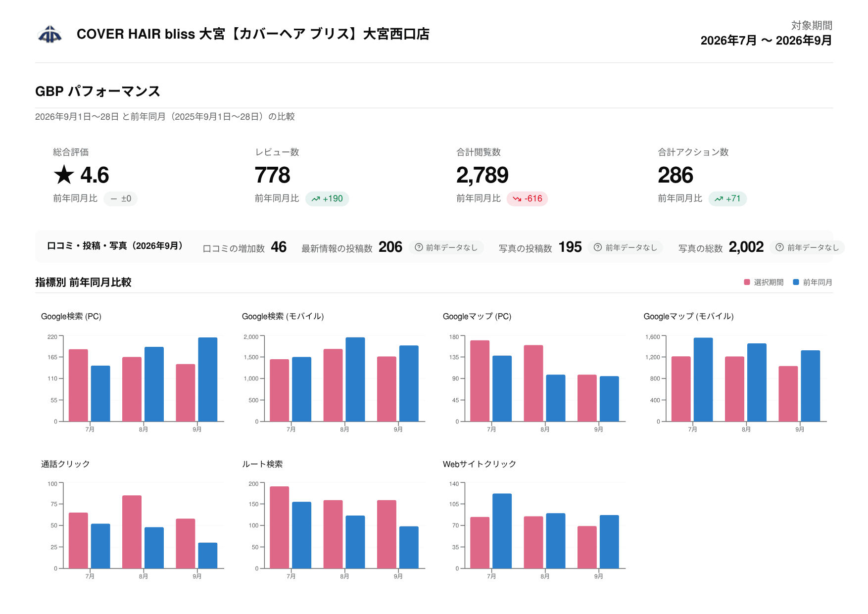
Task: Click the blue 前年同月 legend swatch
Action: (x=796, y=282)
